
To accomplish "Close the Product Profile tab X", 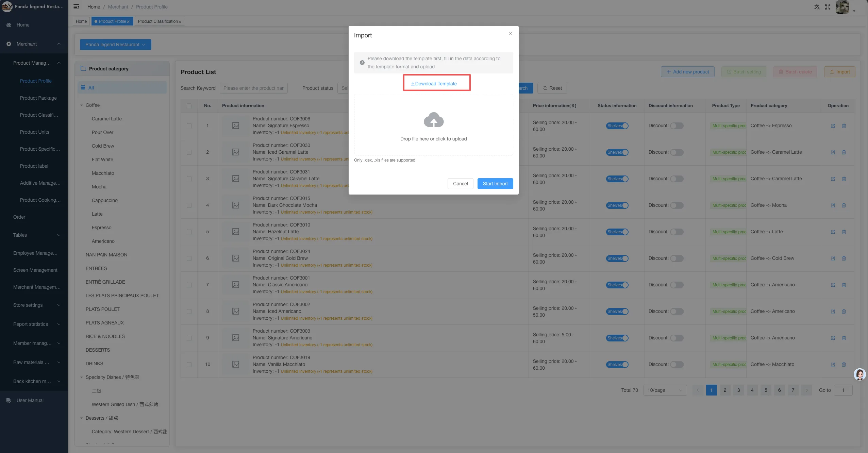I will click(128, 22).
